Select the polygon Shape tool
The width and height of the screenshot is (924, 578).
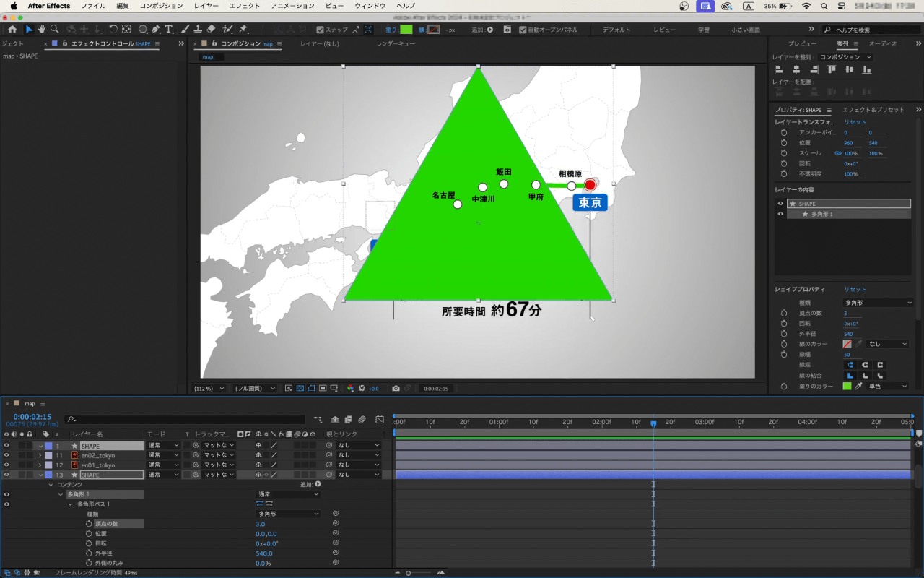[143, 29]
